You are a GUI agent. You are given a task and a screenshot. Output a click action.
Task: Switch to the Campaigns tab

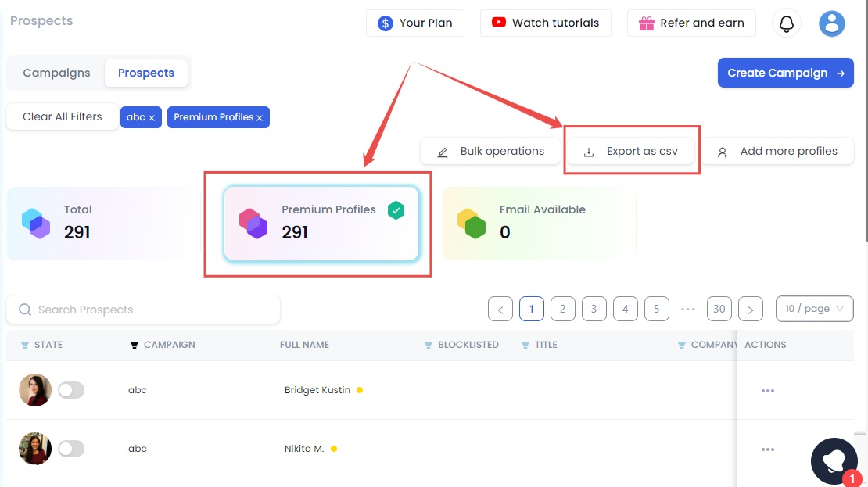56,73
